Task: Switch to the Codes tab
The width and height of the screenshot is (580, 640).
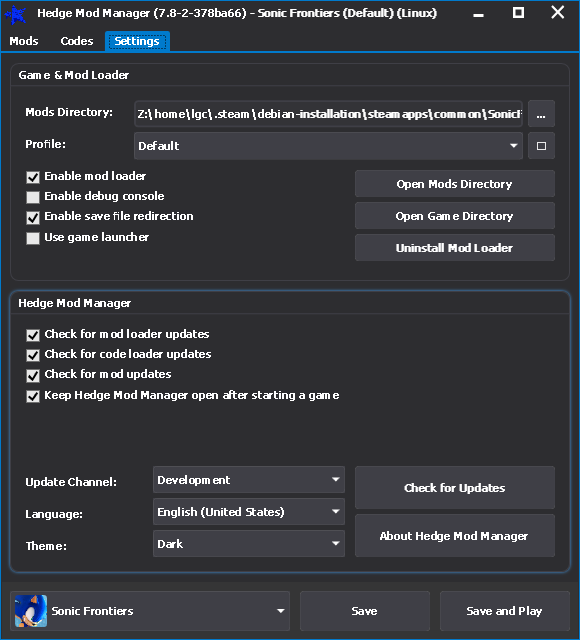Action: coord(77,41)
